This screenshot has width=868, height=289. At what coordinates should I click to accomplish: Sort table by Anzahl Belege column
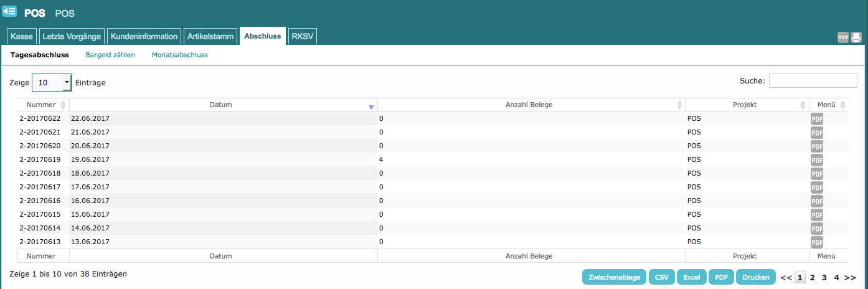[x=529, y=105]
